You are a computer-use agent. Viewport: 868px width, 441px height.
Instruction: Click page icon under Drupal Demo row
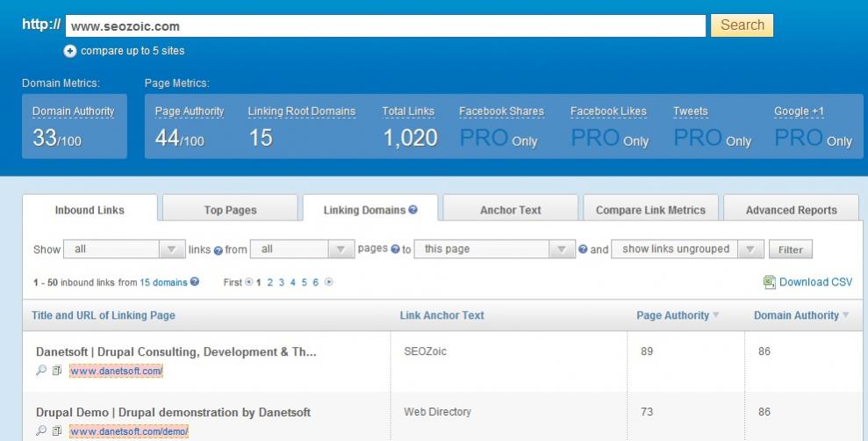point(56,430)
